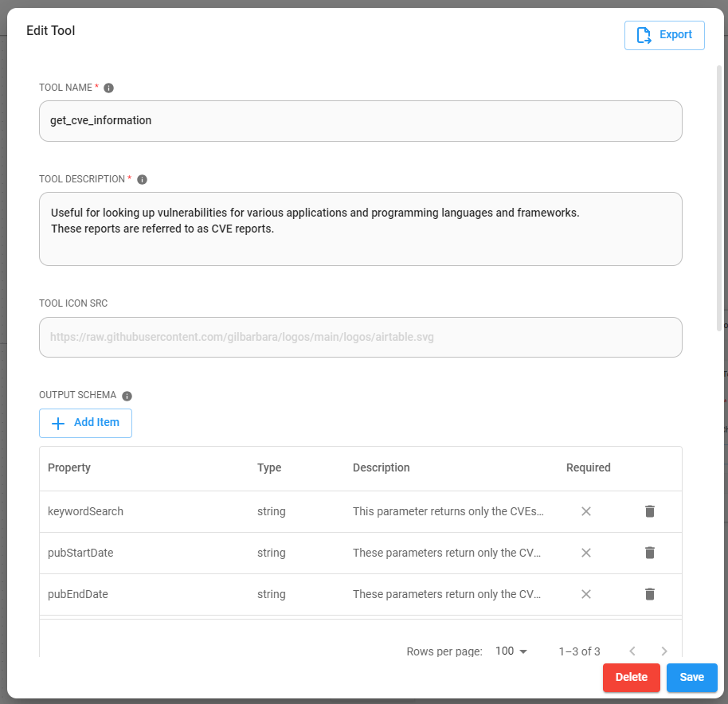This screenshot has height=704, width=728.
Task: Go to the next page of rows
Action: 664,651
